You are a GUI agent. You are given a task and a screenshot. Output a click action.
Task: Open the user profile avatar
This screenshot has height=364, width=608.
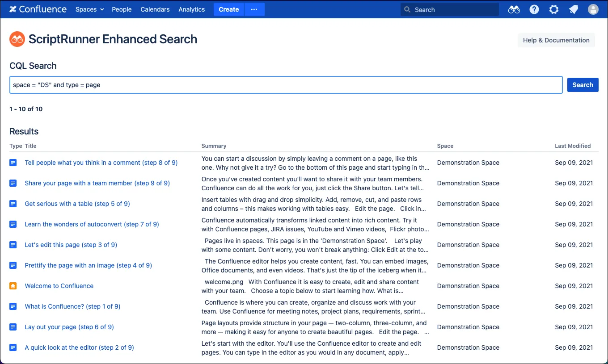[593, 9]
